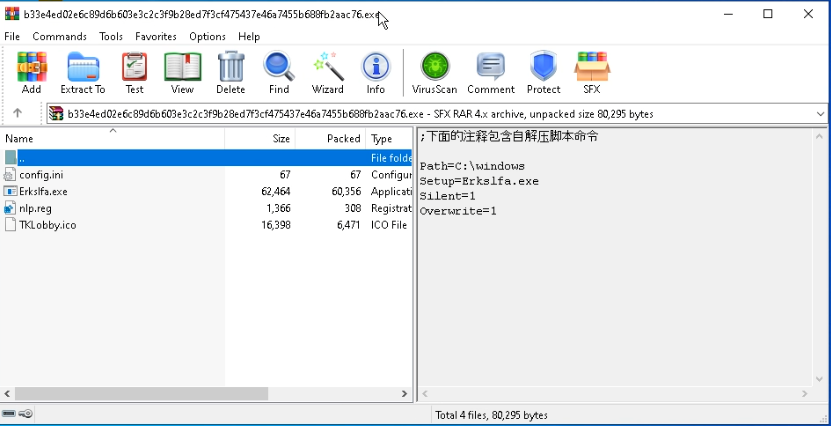The height and width of the screenshot is (426, 831).
Task: Click the SFX toolbar icon
Action: tap(591, 72)
